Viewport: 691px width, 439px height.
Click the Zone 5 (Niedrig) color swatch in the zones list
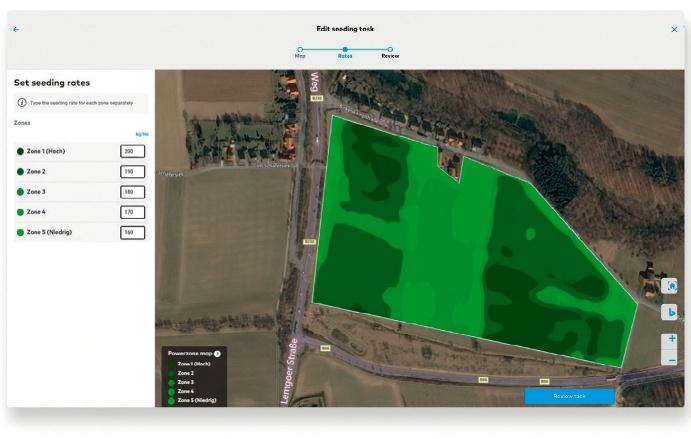(20, 233)
